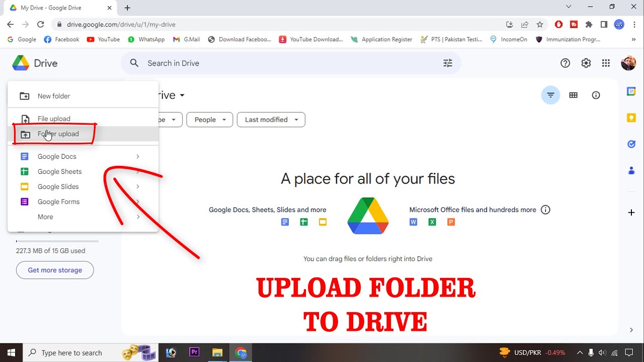This screenshot has width=644, height=362.
Task: Show hidden system tray icons
Action: click(x=580, y=352)
